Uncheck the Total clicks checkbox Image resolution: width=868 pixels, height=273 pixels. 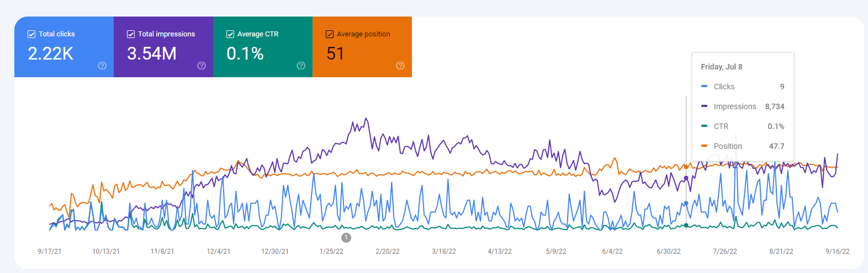coord(31,34)
